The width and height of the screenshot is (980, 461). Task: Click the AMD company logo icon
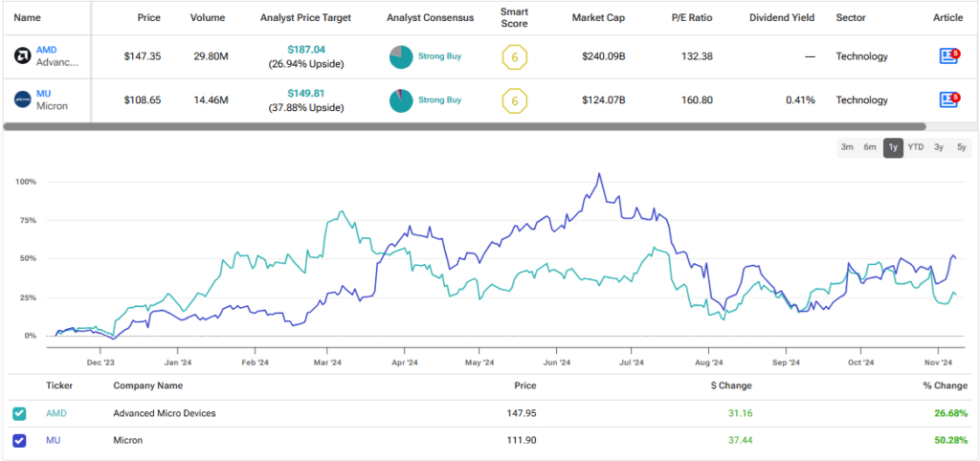(x=21, y=56)
